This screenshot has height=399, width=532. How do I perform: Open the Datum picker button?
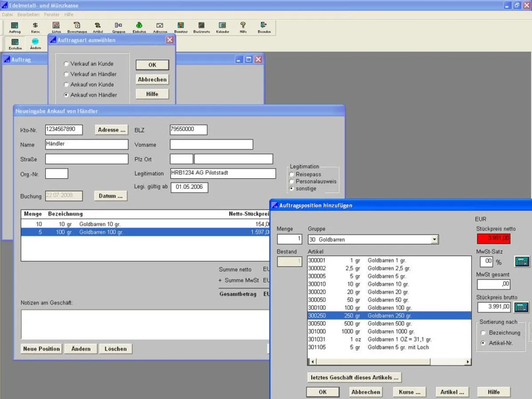[x=110, y=196]
